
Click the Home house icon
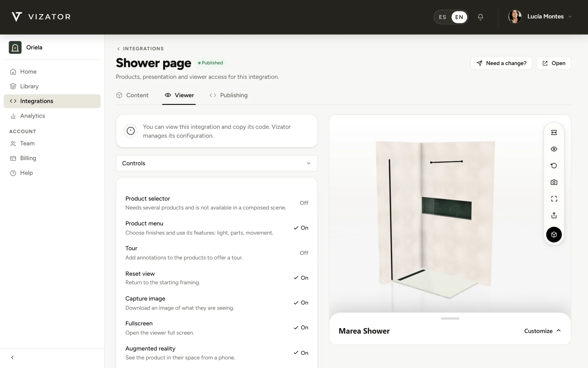pyautogui.click(x=13, y=72)
